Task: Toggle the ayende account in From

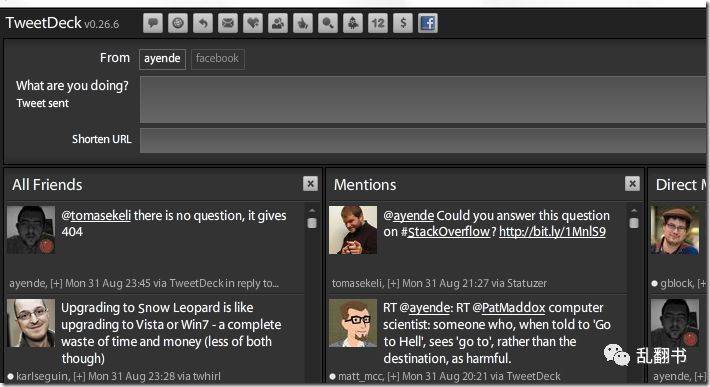Action: [162, 59]
